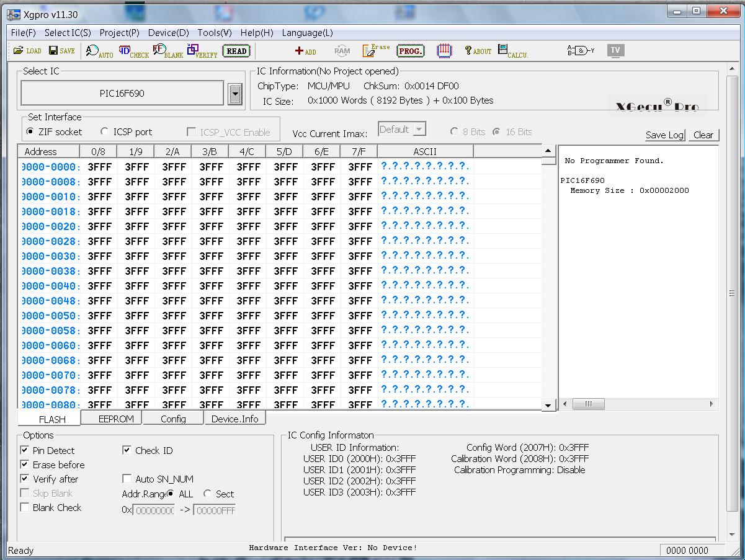The height and width of the screenshot is (560, 745).
Task: Click the logic gate test toolbar icon
Action: (x=581, y=51)
